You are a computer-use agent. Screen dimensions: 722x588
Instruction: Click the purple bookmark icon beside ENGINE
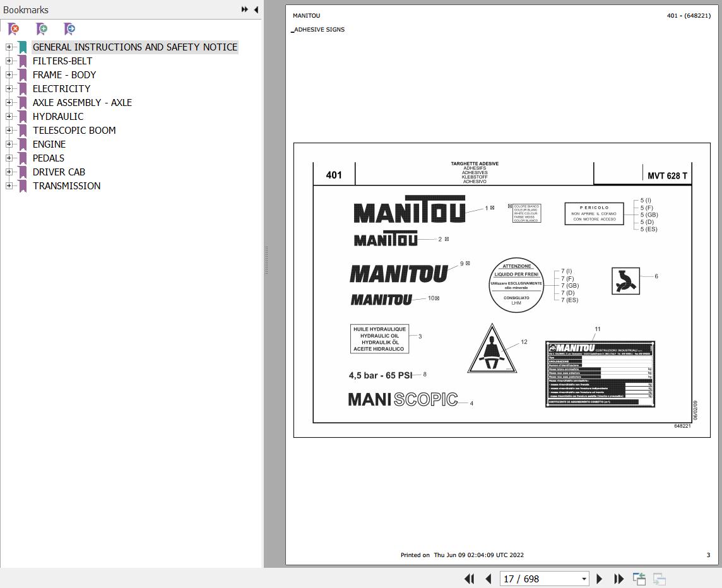[23, 144]
